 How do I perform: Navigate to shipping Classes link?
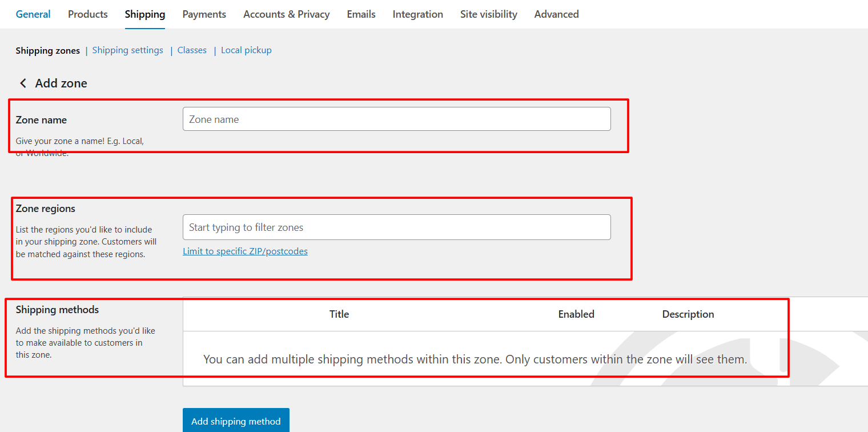[x=192, y=50]
